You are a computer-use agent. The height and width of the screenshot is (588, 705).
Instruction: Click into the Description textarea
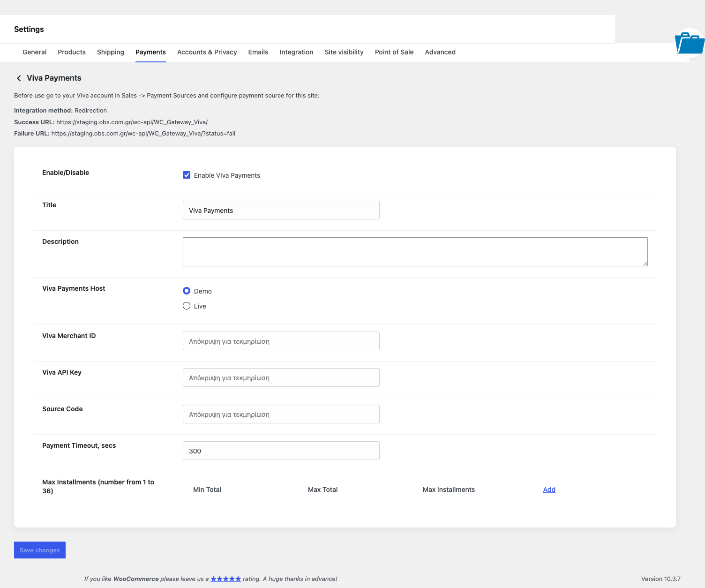(415, 252)
